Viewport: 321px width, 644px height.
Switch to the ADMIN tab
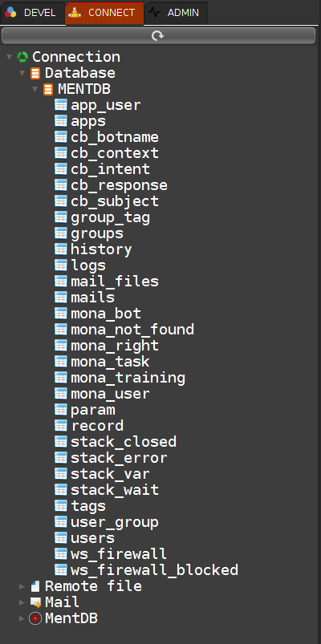click(x=176, y=13)
